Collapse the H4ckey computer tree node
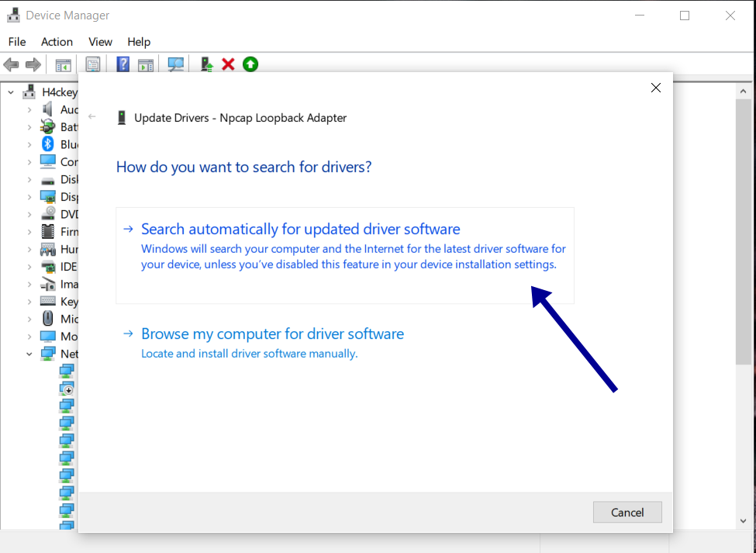756x553 pixels. tap(10, 92)
